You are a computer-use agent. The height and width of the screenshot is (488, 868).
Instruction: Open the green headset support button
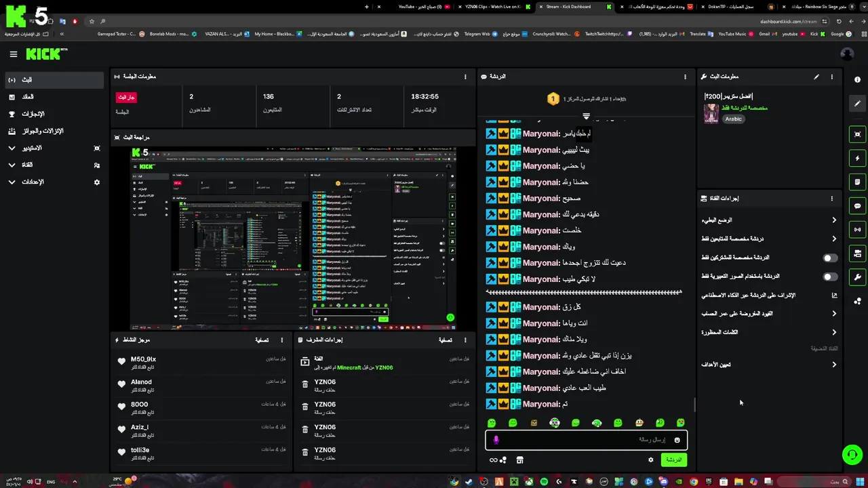(x=852, y=455)
